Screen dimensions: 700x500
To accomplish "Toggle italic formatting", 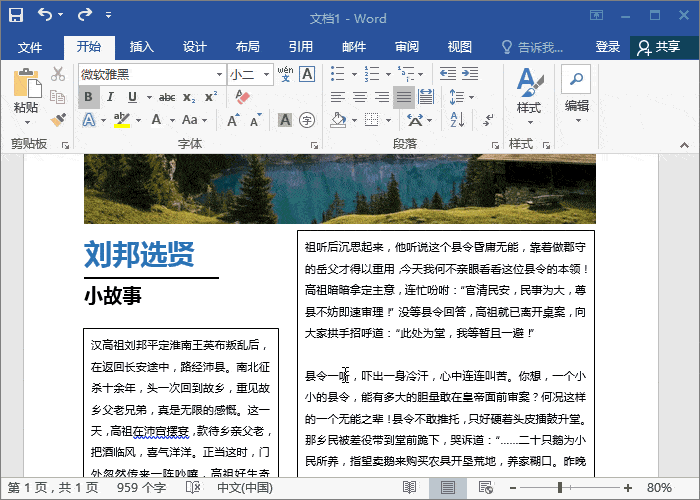I will tap(110, 97).
